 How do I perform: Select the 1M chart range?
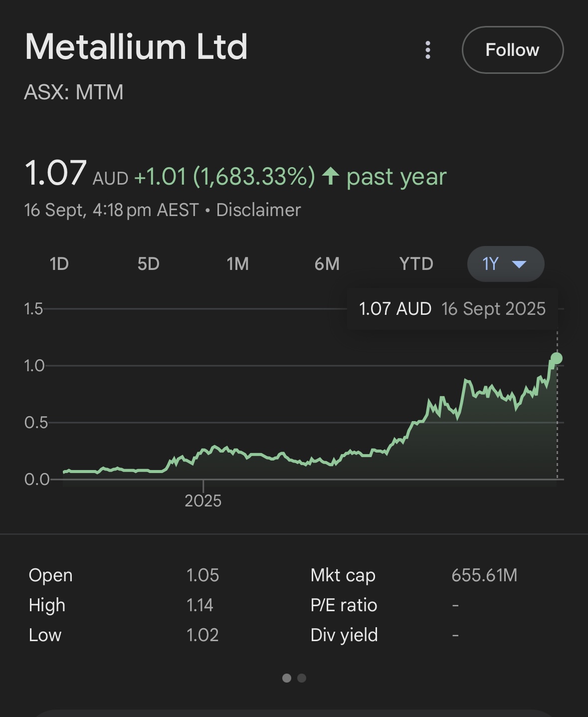tap(237, 263)
